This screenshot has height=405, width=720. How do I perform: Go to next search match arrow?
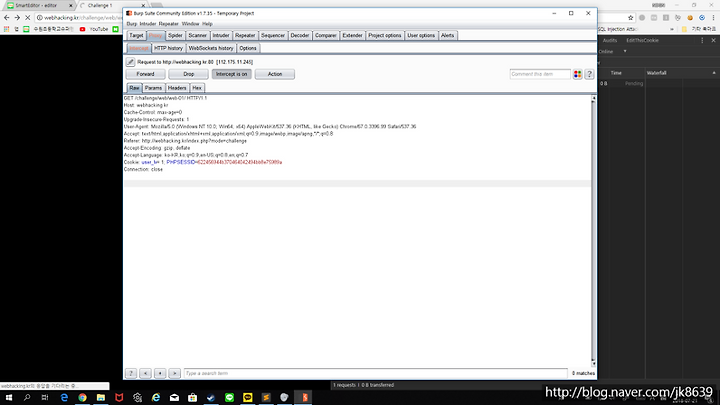(x=174, y=373)
